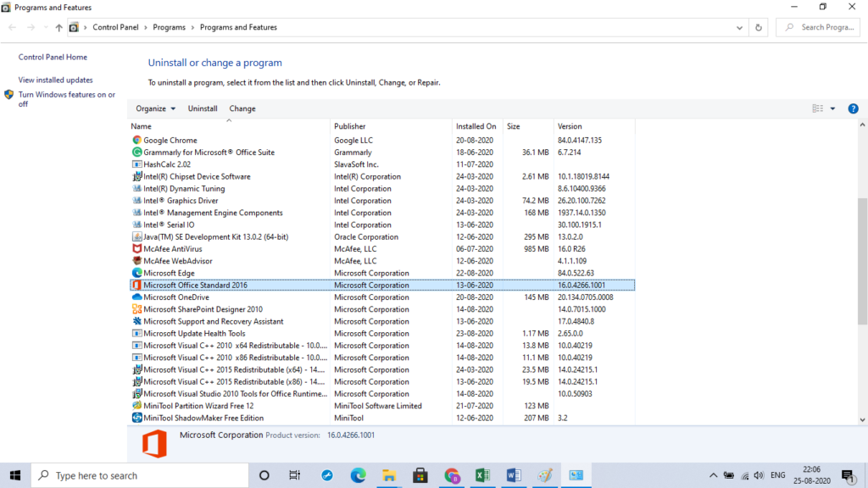Click Change in the toolbar

coord(242,108)
